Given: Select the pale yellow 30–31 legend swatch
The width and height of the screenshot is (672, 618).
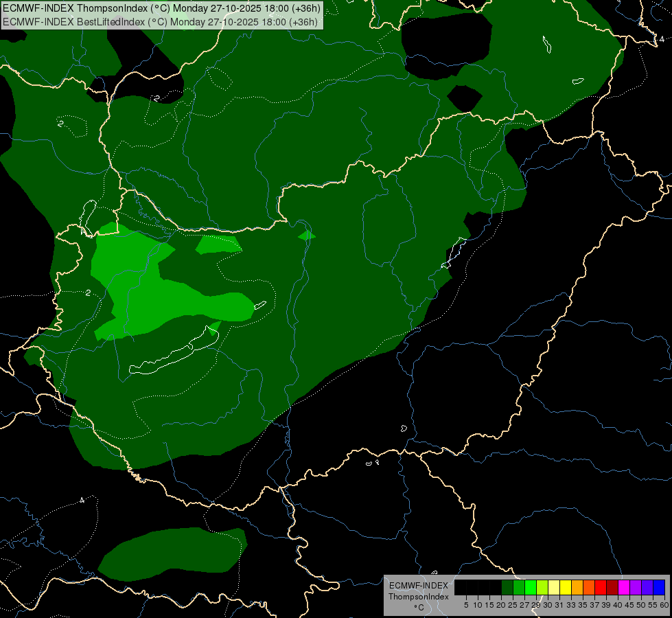Looking at the screenshot, I should [554, 587].
